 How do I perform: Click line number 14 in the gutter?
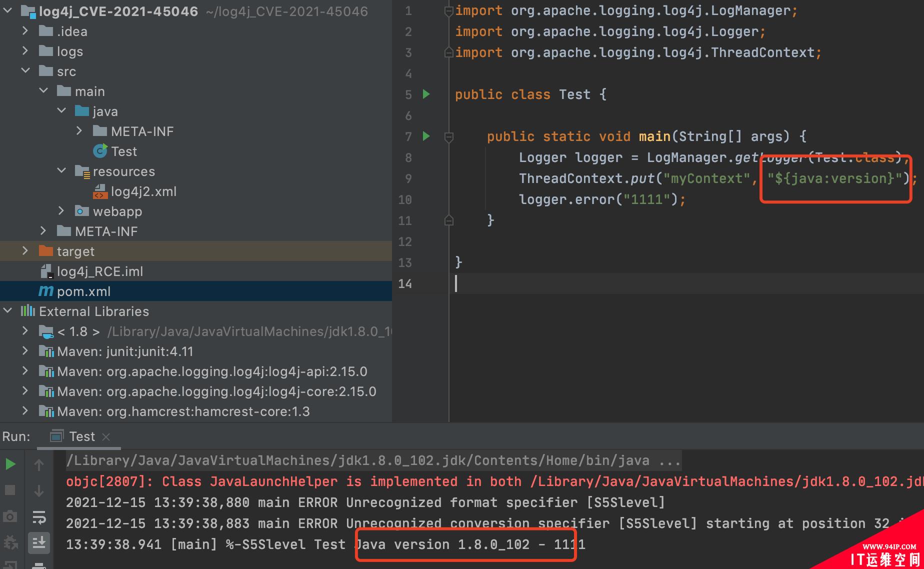pos(405,283)
